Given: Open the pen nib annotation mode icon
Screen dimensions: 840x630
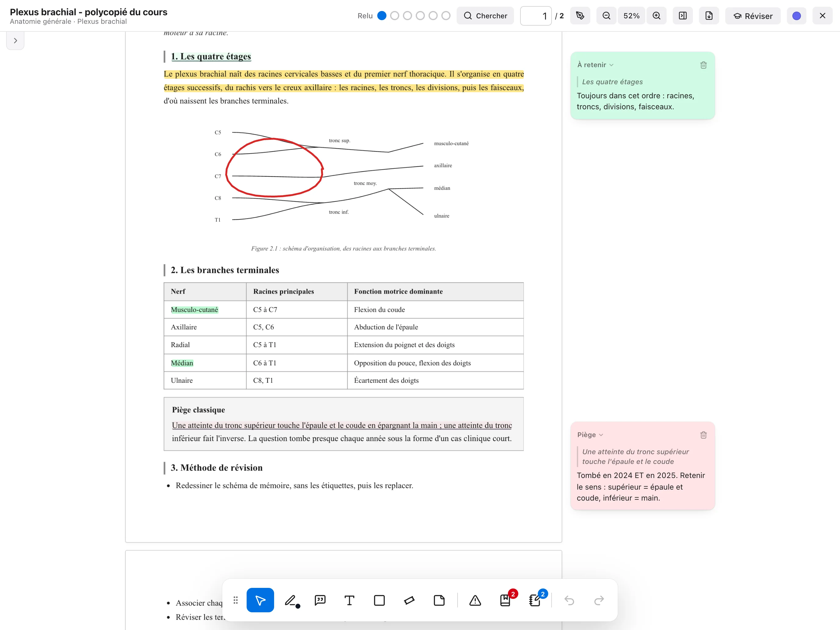Looking at the screenshot, I should click(580, 16).
